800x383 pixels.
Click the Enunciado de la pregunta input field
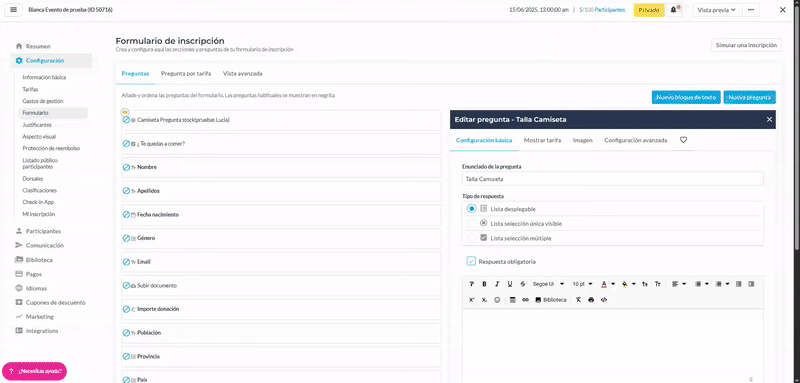coord(613,179)
